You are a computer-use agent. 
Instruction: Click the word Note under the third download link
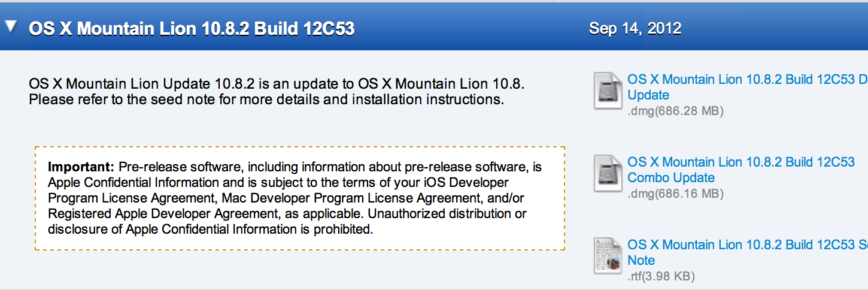click(641, 260)
